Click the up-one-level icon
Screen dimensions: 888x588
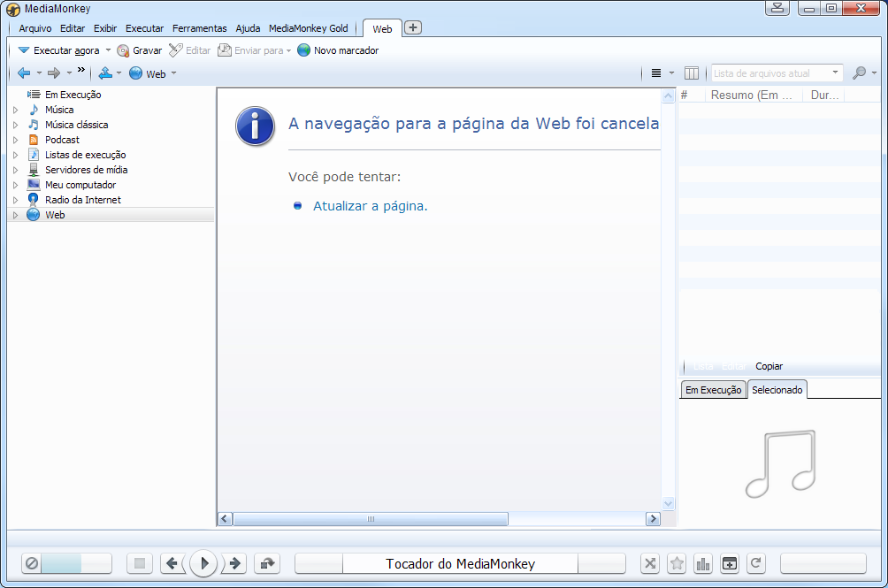[x=105, y=73]
